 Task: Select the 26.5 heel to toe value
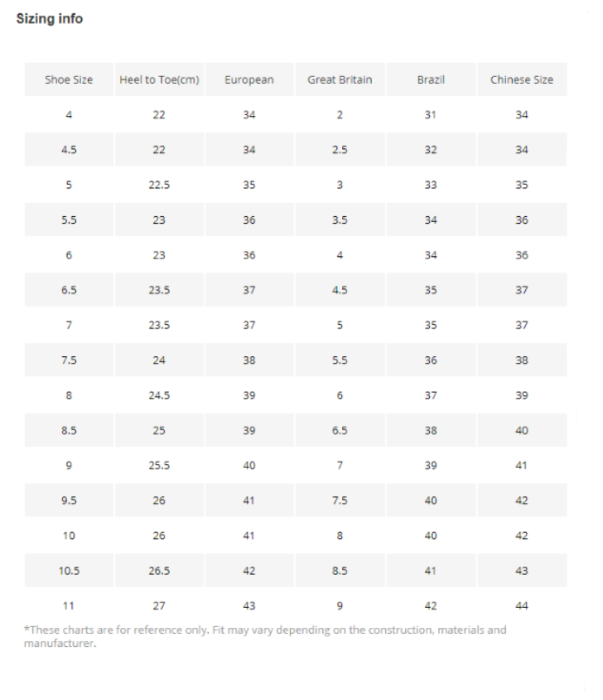pyautogui.click(x=159, y=571)
